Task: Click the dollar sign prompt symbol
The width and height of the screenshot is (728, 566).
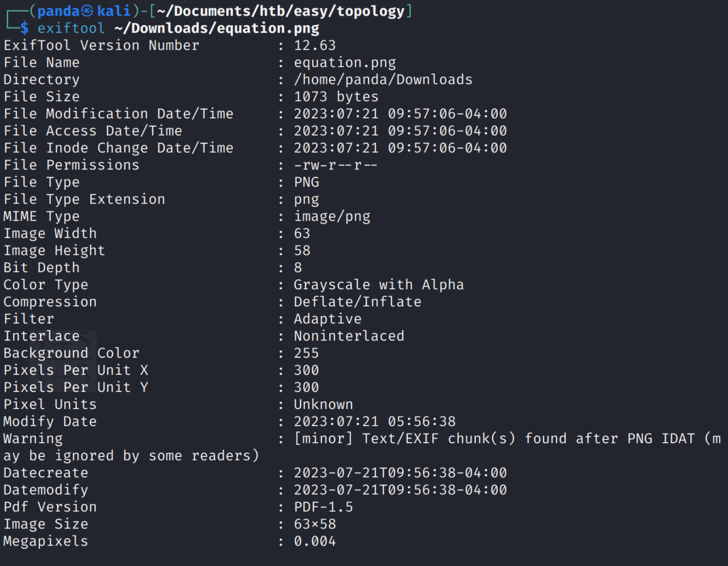Action: 24,28
